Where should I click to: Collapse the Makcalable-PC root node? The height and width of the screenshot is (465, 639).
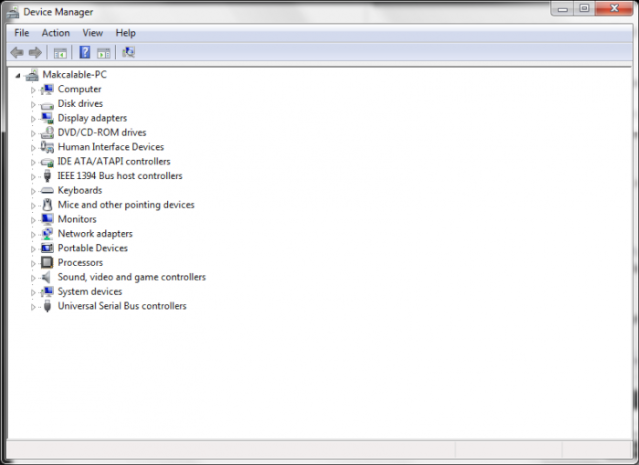coord(18,75)
